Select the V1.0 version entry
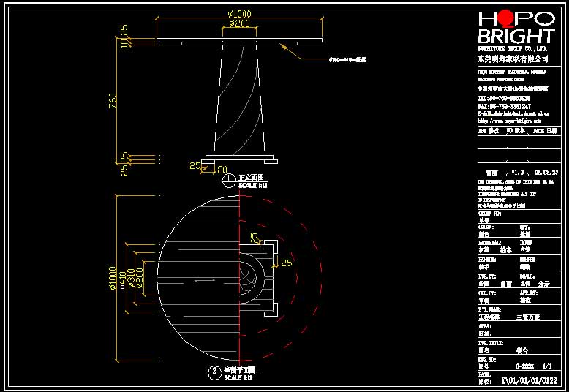569x392 pixels. (x=517, y=173)
